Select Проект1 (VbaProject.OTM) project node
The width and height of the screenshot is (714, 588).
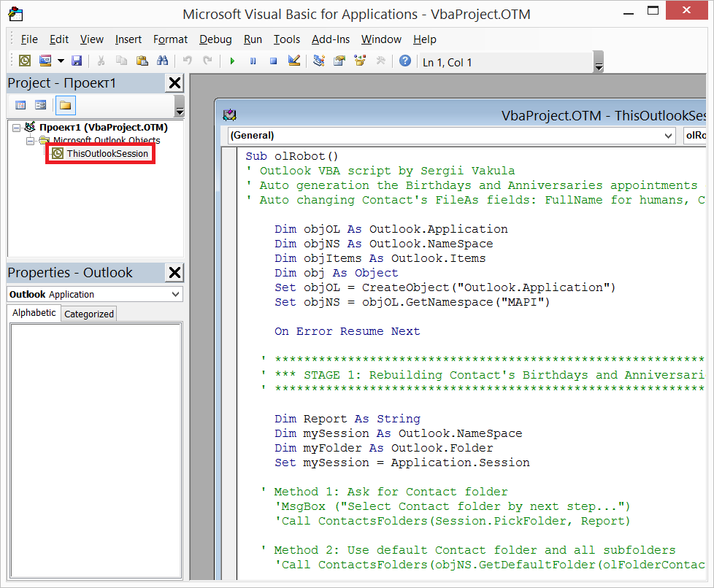click(104, 127)
